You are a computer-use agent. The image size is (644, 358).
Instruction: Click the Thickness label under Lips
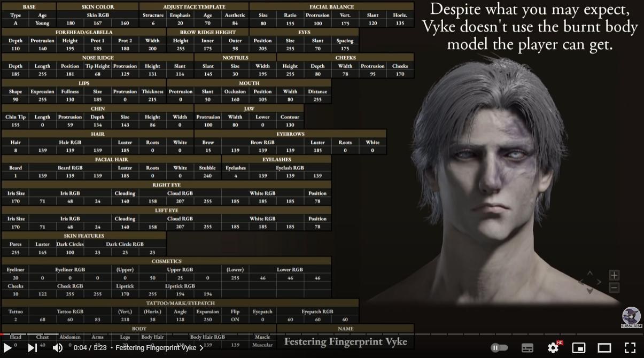coord(153,91)
